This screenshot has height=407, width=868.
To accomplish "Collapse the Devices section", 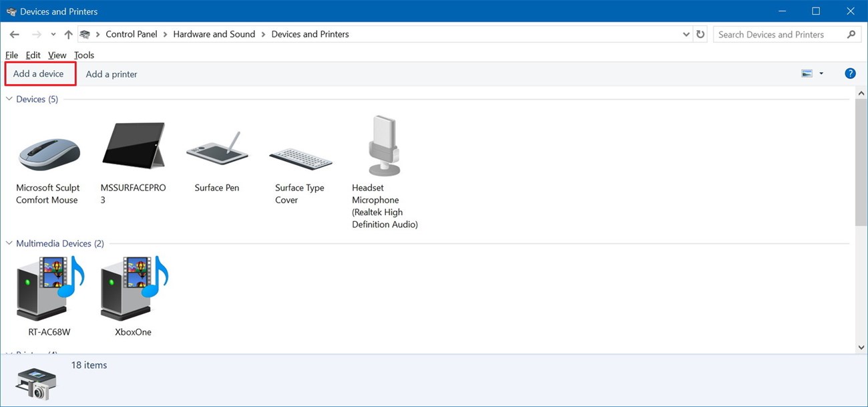I will click(x=9, y=98).
